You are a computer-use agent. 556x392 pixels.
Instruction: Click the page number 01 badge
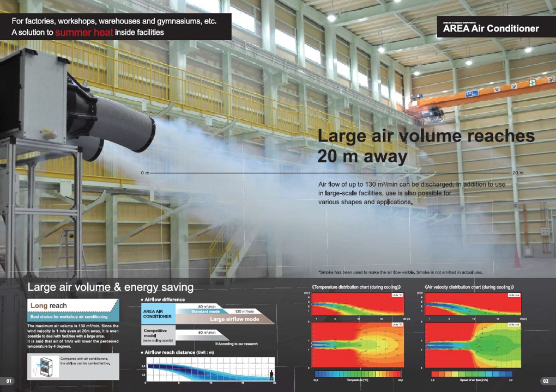pos(9,380)
